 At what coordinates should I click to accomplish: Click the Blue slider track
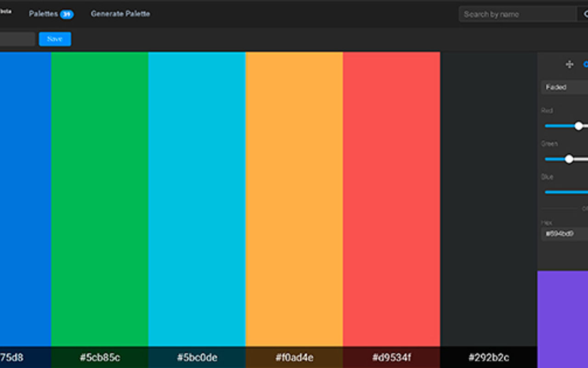566,192
